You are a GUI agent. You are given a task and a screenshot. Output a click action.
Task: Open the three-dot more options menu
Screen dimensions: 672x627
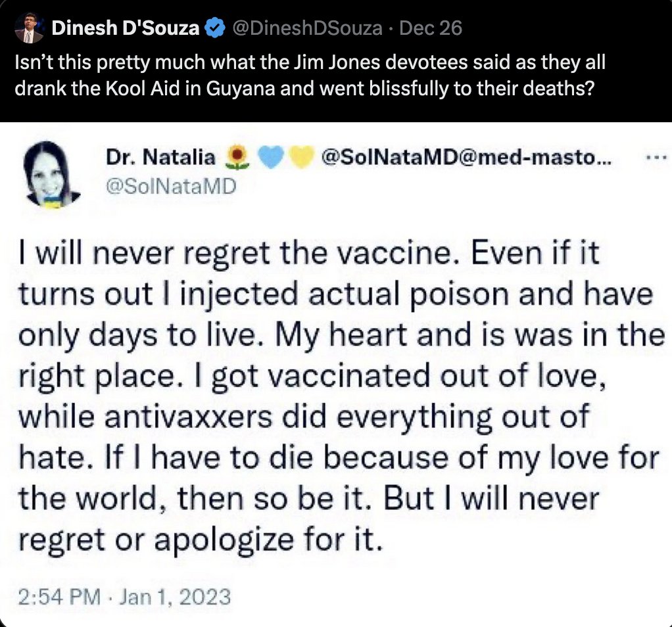(x=656, y=157)
